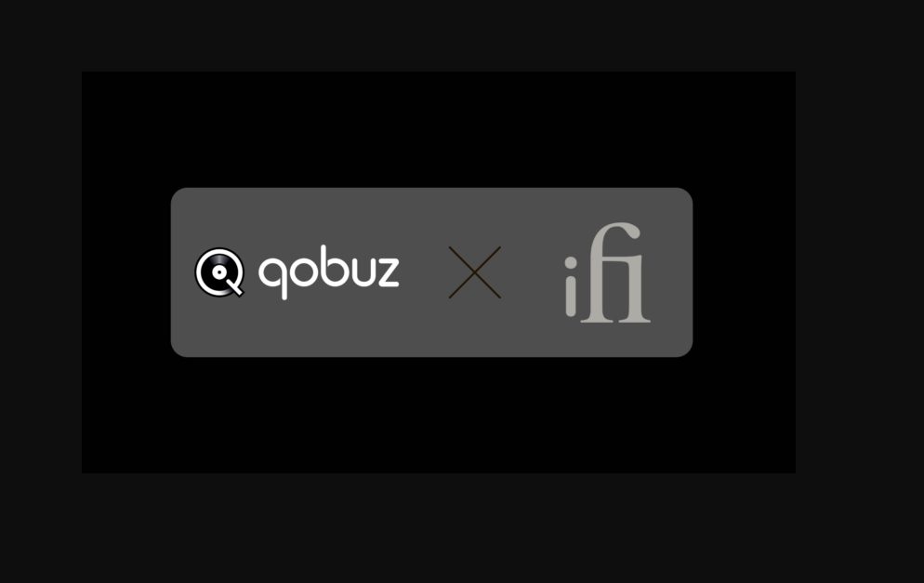Click the center dot of the vinyl record
The height and width of the screenshot is (583, 924).
pos(219,272)
